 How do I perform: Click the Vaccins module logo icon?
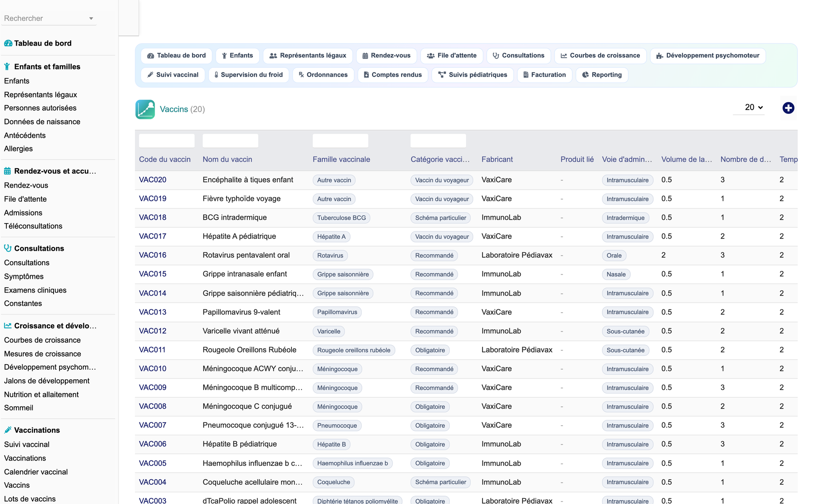pyautogui.click(x=145, y=109)
